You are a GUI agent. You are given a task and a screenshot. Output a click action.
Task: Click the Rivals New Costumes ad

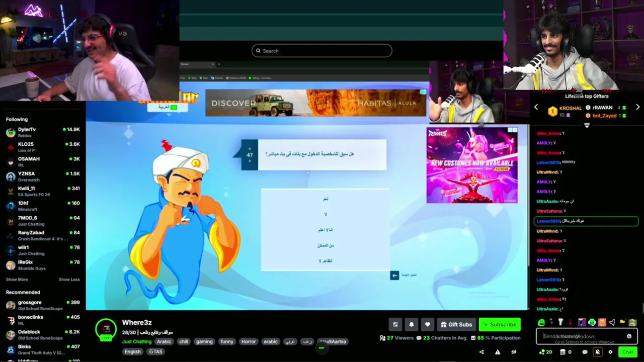pos(472,165)
